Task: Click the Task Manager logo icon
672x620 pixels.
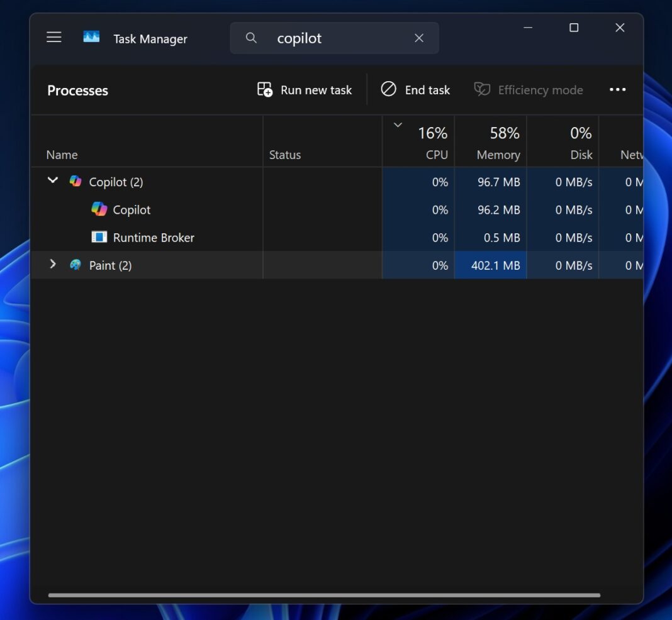Action: (x=91, y=36)
